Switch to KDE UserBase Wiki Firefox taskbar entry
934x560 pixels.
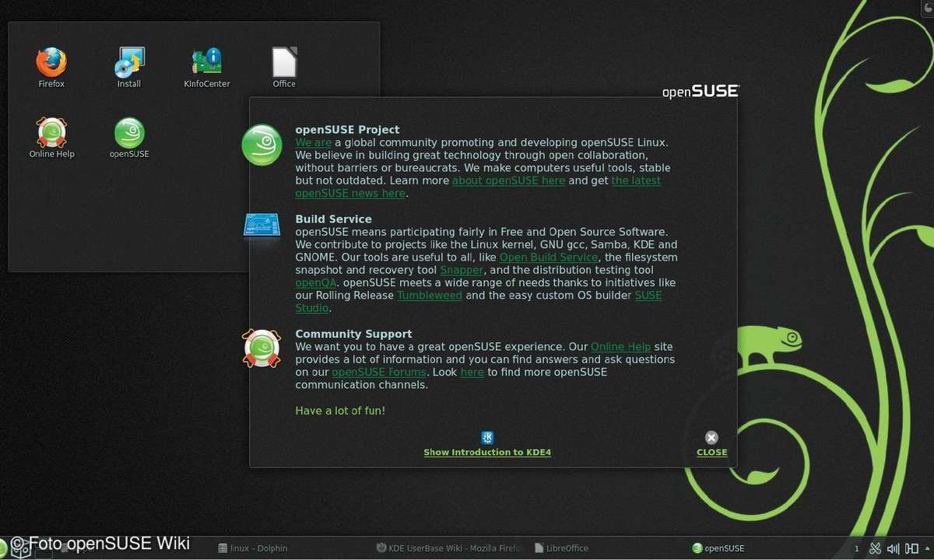450,548
